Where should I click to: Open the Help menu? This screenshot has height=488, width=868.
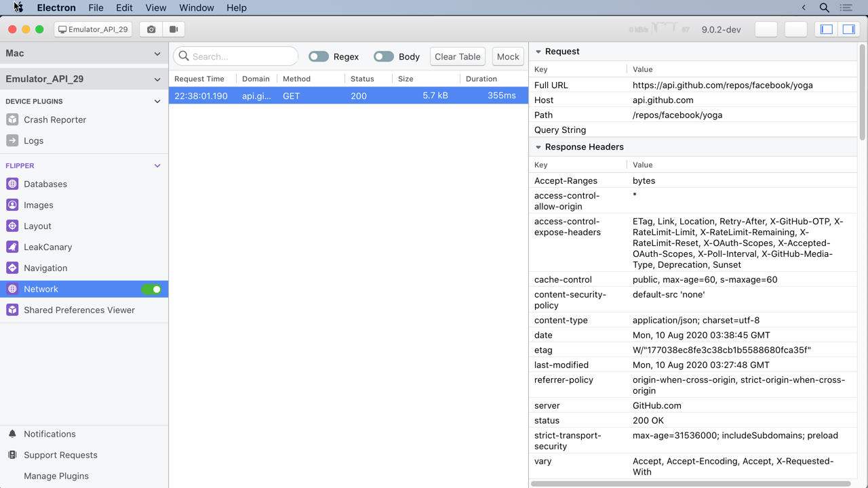pyautogui.click(x=237, y=7)
